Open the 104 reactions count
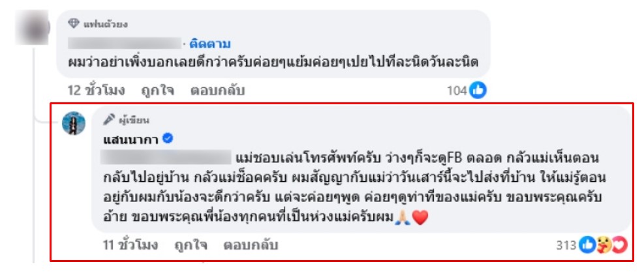The width and height of the screenshot is (644, 275). (x=457, y=91)
